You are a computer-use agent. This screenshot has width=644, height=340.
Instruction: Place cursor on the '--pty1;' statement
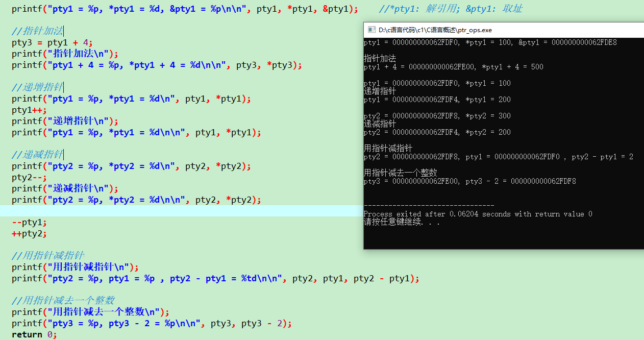coord(30,222)
